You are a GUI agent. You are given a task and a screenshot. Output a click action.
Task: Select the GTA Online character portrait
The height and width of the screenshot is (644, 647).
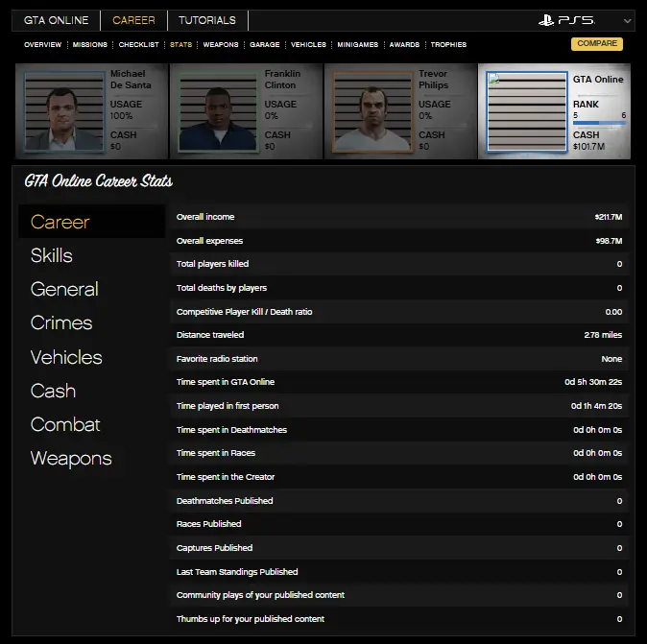(527, 111)
